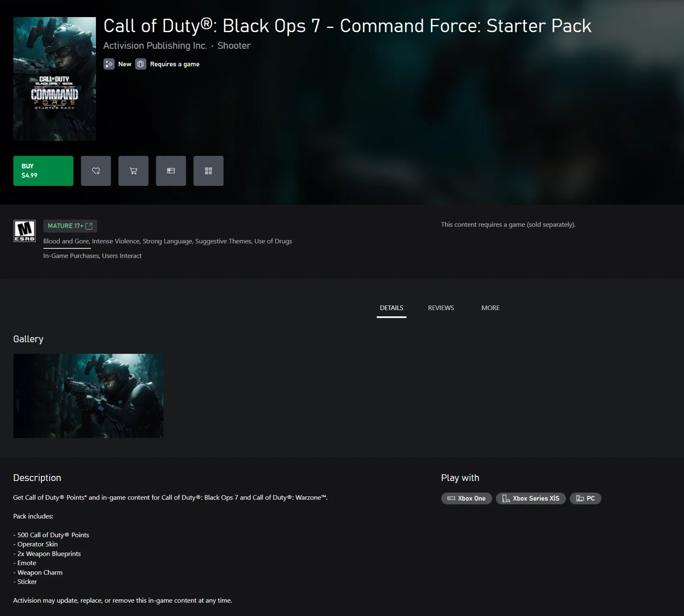Add the Starter Pack to the shopping cart
684x616 pixels.
click(x=133, y=170)
